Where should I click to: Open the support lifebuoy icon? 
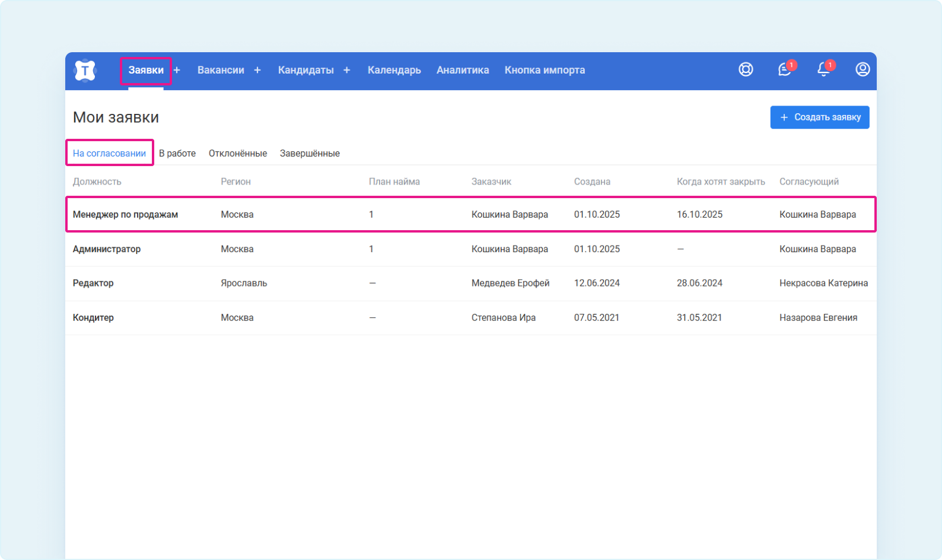[746, 69]
